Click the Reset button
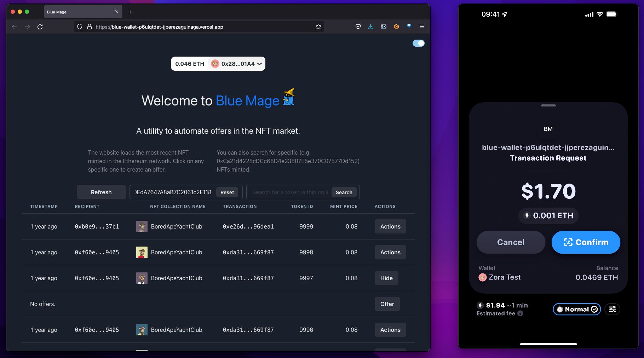Screen dimensions: 644x358 pyautogui.click(x=227, y=192)
